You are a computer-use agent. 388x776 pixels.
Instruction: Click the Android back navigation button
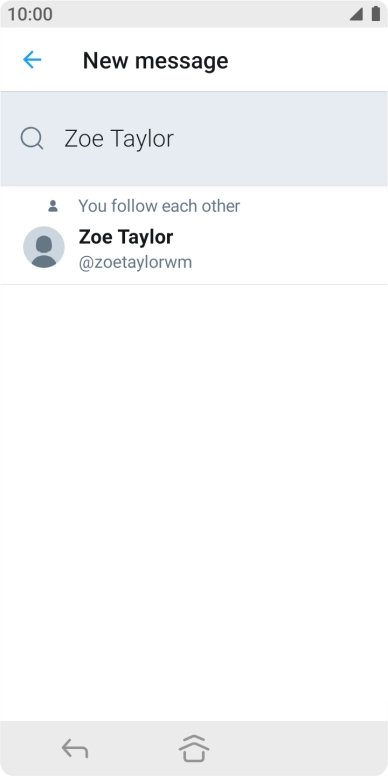75,748
